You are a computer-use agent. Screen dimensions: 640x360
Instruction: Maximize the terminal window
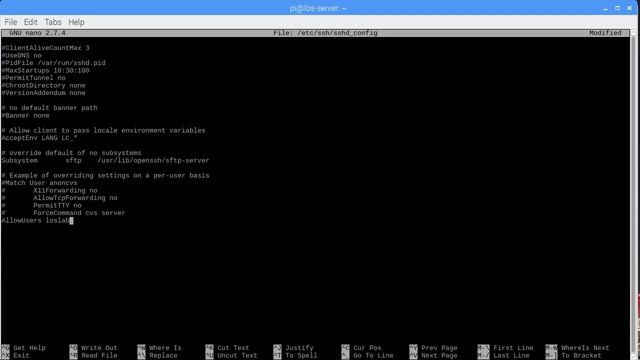pos(618,8)
